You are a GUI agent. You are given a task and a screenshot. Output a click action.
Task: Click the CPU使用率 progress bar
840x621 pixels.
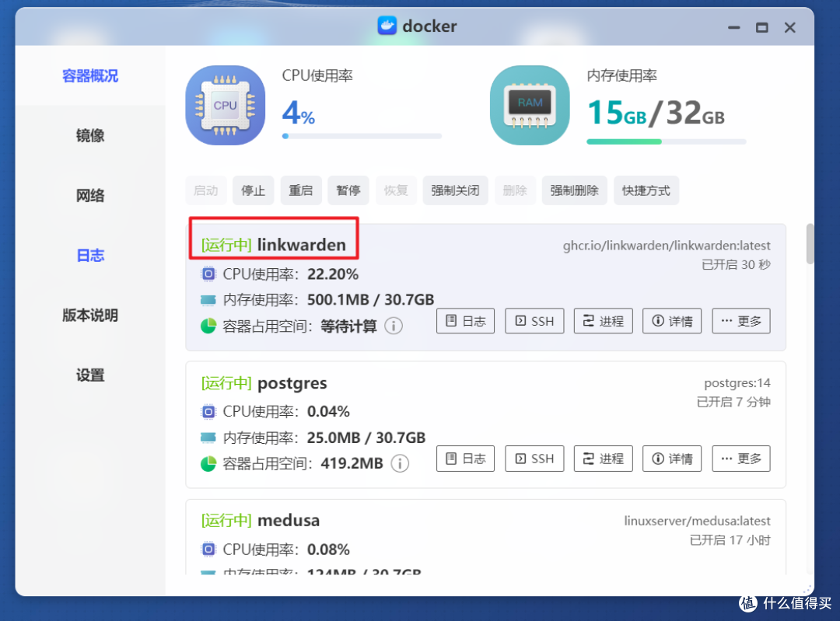click(x=362, y=136)
